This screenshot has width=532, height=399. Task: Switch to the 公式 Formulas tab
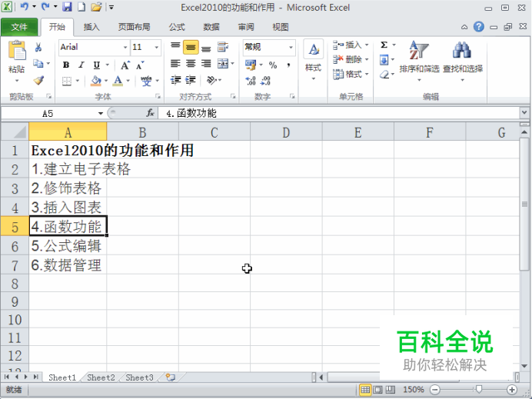point(177,27)
